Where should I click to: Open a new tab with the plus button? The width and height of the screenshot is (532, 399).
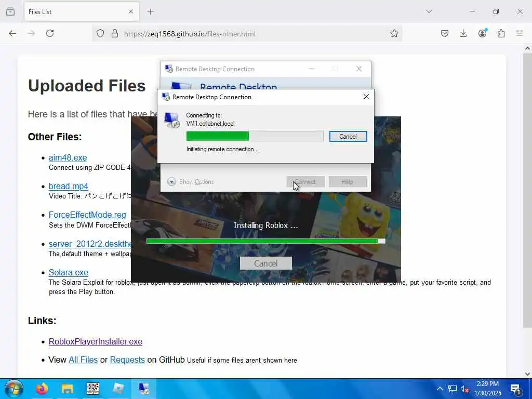coord(150,12)
